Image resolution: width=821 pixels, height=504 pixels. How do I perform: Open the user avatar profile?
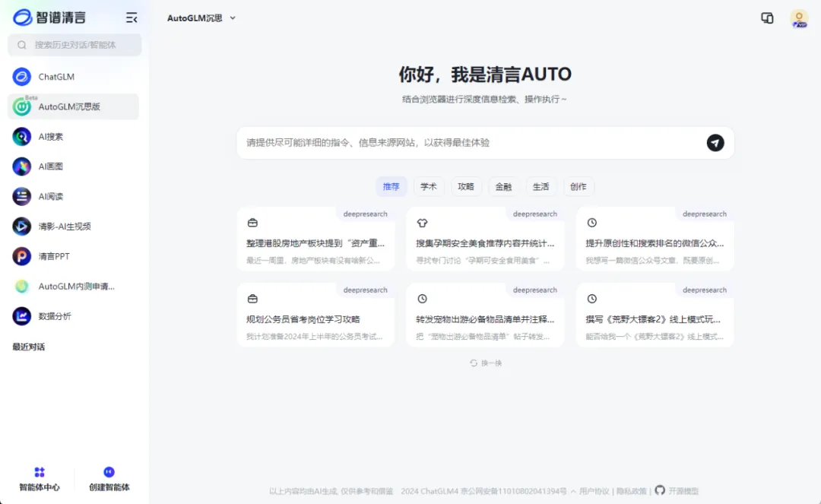pyautogui.click(x=799, y=19)
